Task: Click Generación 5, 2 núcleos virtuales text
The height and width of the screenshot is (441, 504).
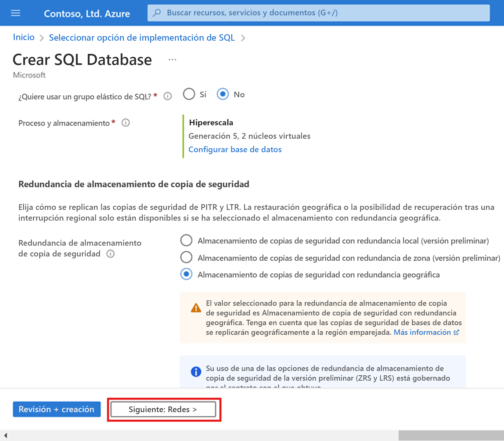Action: click(249, 136)
